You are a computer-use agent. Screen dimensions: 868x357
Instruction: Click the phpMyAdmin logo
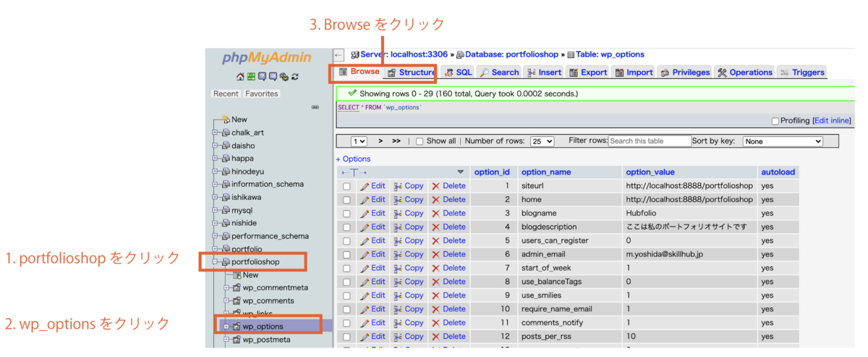point(267,58)
